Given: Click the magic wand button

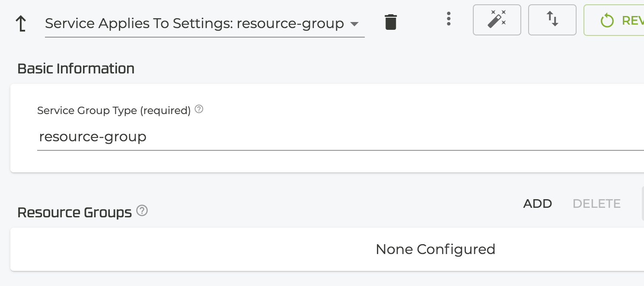Looking at the screenshot, I should point(497,20).
